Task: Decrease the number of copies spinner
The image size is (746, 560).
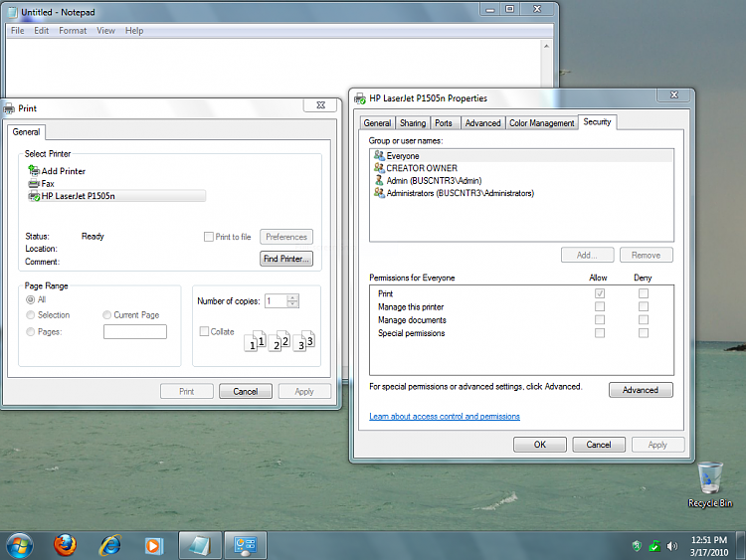Action: 293,304
